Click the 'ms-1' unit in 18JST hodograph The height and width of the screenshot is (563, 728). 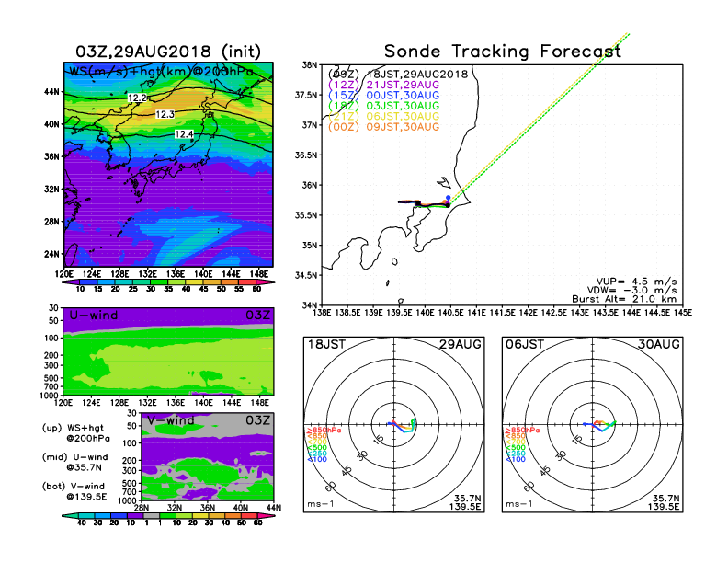321,504
